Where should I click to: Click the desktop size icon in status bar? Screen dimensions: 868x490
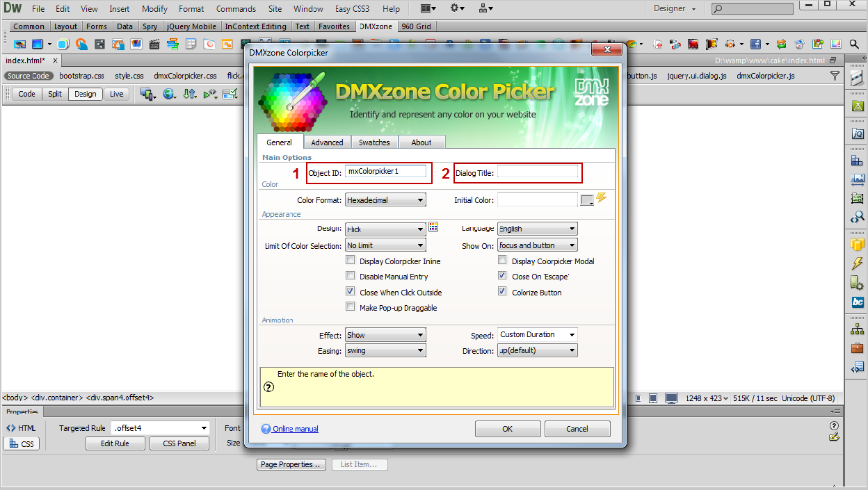click(671, 398)
